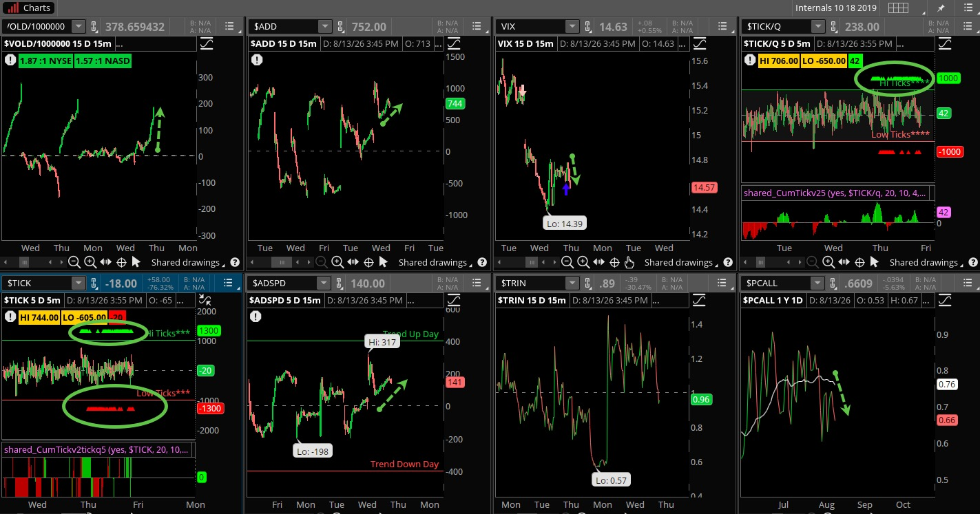Screen dimensions: 980x514
Task: Click the horizontal scrollbar thumb under $ADD chart
Action: point(283,262)
